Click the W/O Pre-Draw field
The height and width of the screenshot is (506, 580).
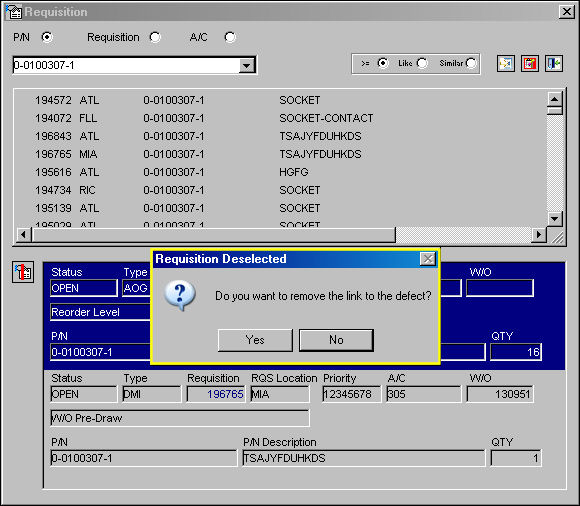180,418
